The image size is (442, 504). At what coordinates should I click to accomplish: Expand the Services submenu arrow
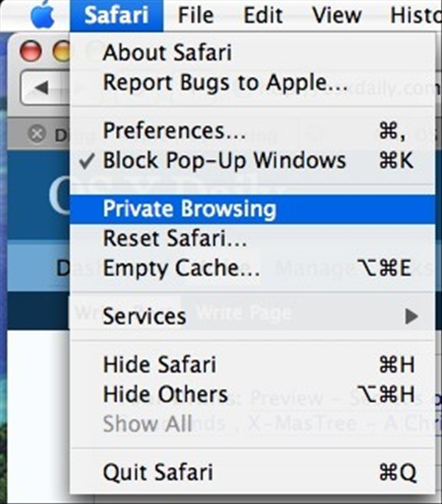[412, 316]
